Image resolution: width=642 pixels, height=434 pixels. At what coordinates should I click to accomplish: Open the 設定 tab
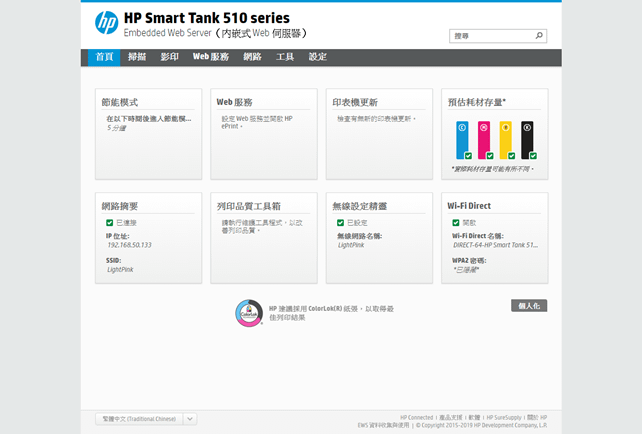point(318,57)
